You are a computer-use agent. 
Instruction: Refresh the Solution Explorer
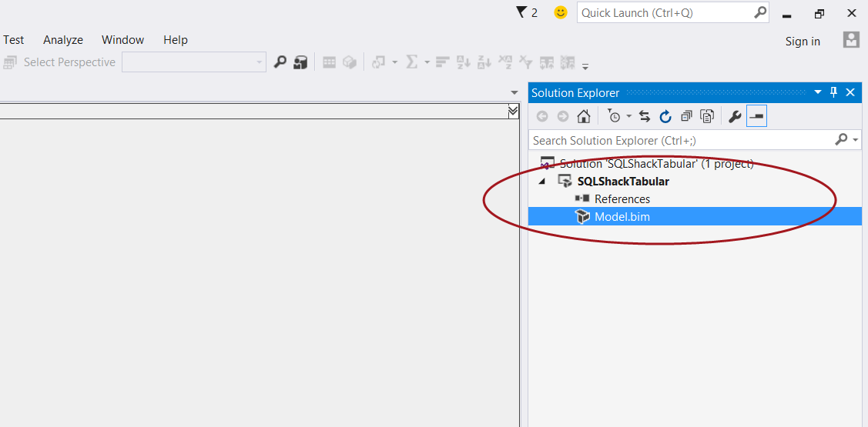coord(665,116)
